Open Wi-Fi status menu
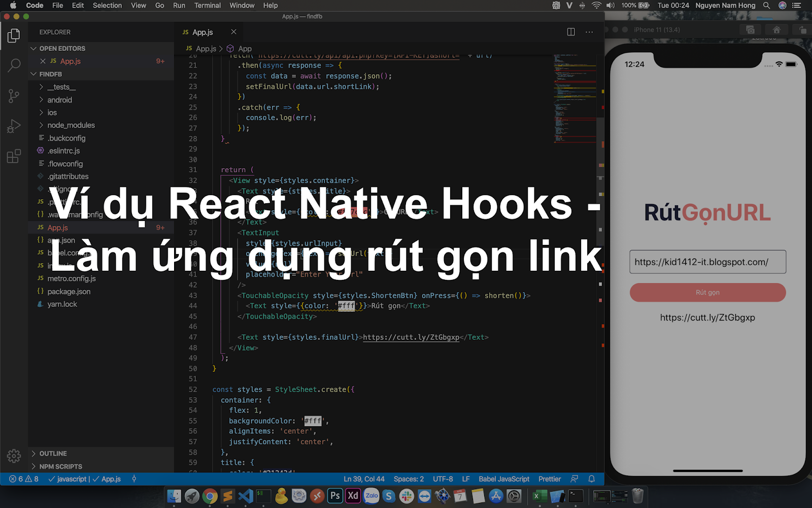This screenshot has width=812, height=508. click(596, 6)
